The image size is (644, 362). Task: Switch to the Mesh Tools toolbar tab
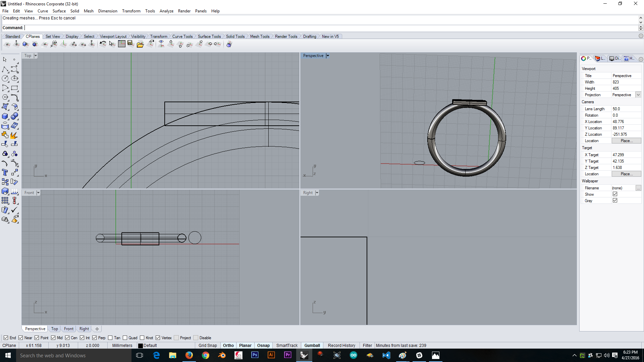tap(260, 37)
